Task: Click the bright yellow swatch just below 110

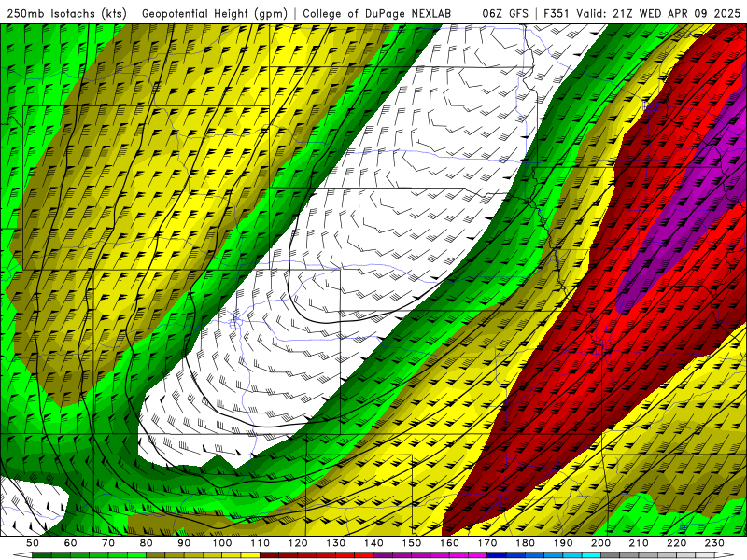Action: [x=250, y=555]
